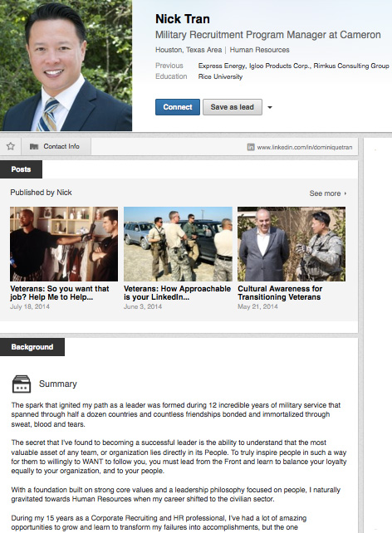Select the Background section header
This screenshot has width=392, height=533.
point(32,347)
